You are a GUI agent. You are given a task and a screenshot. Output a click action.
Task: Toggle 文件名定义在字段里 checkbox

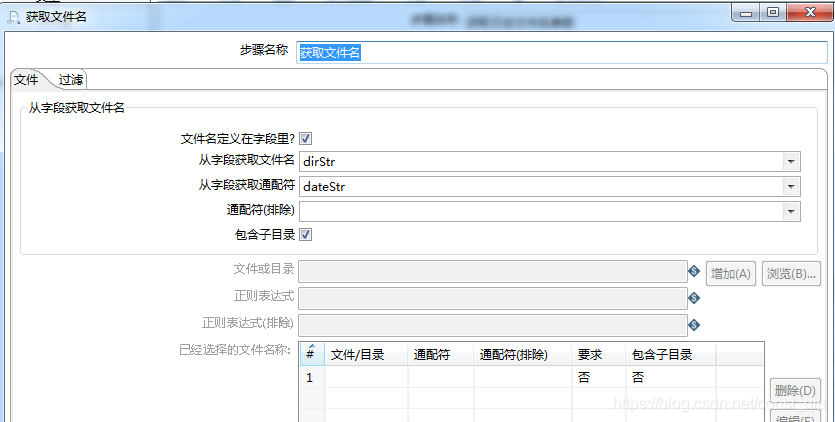[x=305, y=139]
